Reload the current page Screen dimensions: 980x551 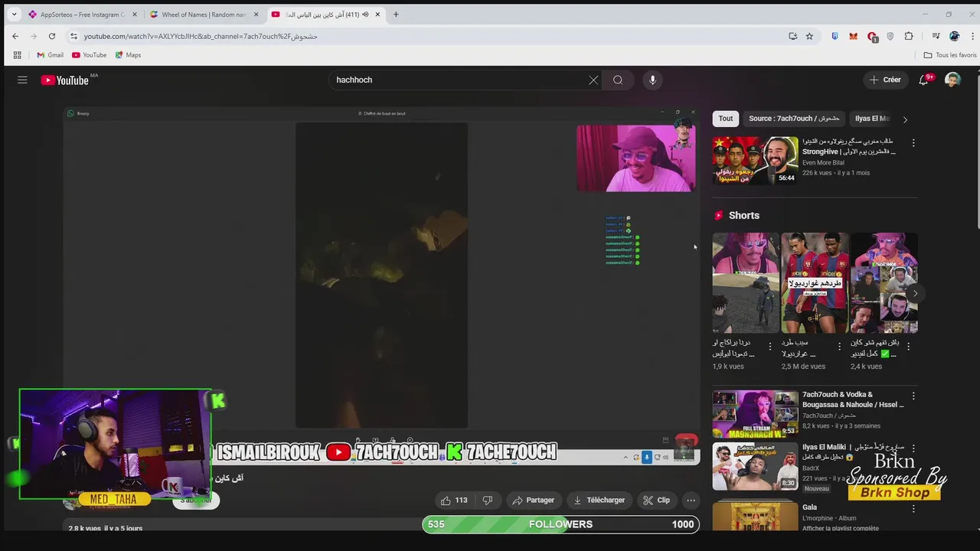coord(51,36)
